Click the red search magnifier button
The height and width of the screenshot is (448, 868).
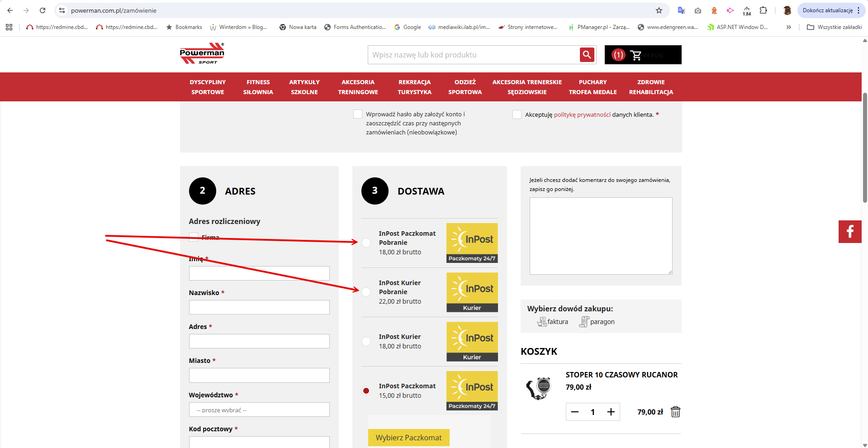pyautogui.click(x=587, y=55)
